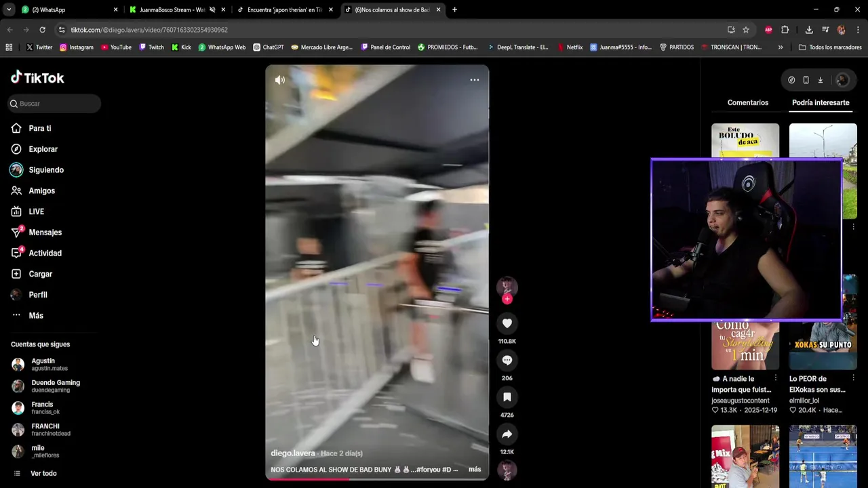Click the TikTok logo
Screen dimensions: 868x488
click(37, 77)
